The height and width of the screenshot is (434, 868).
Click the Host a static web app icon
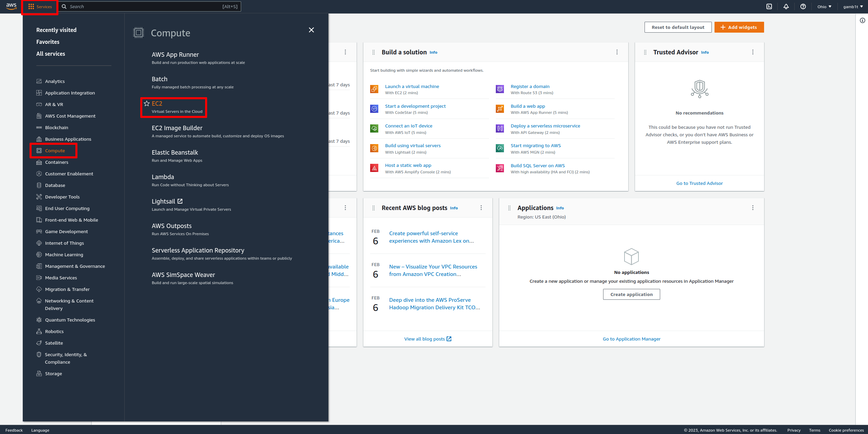[x=374, y=168]
